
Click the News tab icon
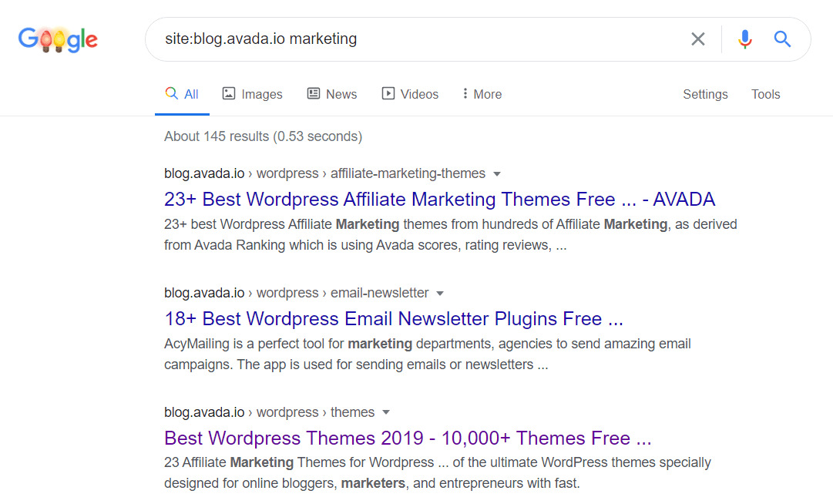pos(314,94)
